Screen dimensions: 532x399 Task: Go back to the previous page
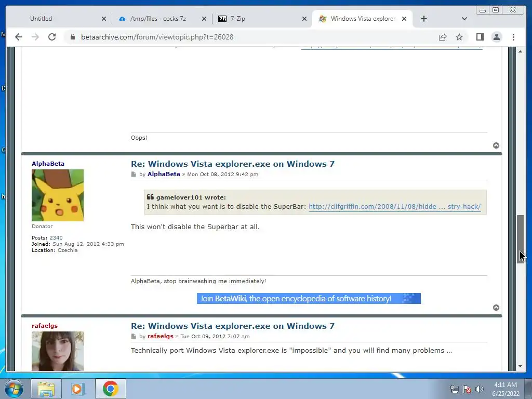point(19,37)
